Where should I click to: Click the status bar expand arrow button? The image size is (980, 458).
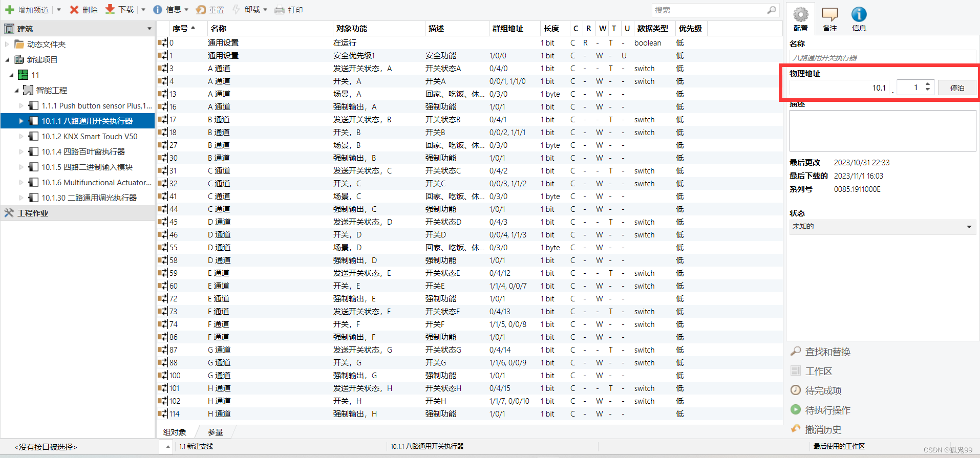click(167, 447)
